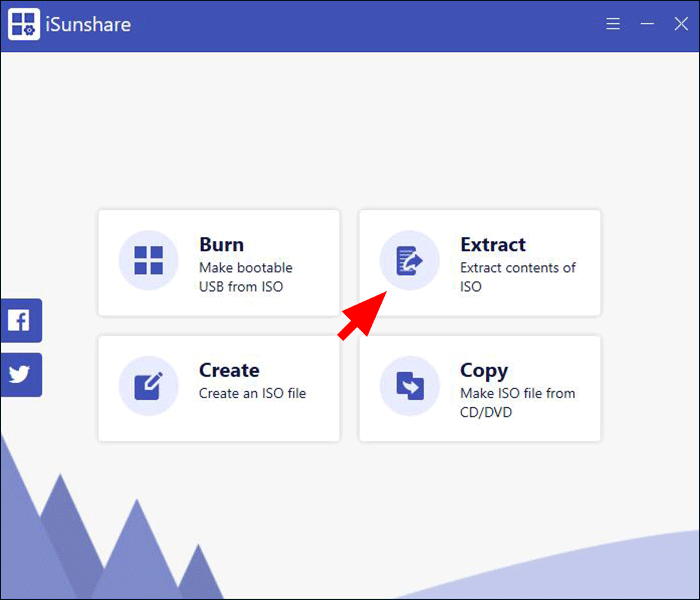Close the iSunshare window
Viewport: 700px width, 600px height.
tap(681, 24)
